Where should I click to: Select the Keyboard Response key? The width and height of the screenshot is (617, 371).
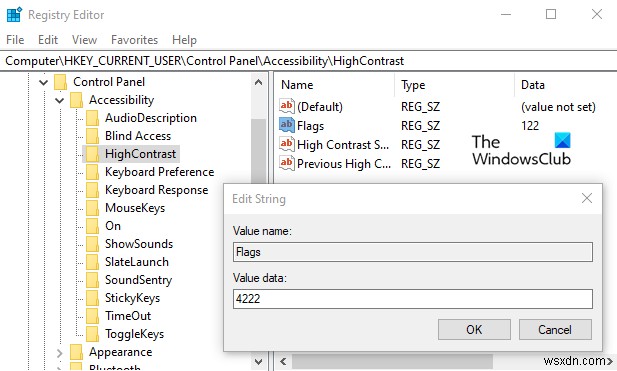156,190
